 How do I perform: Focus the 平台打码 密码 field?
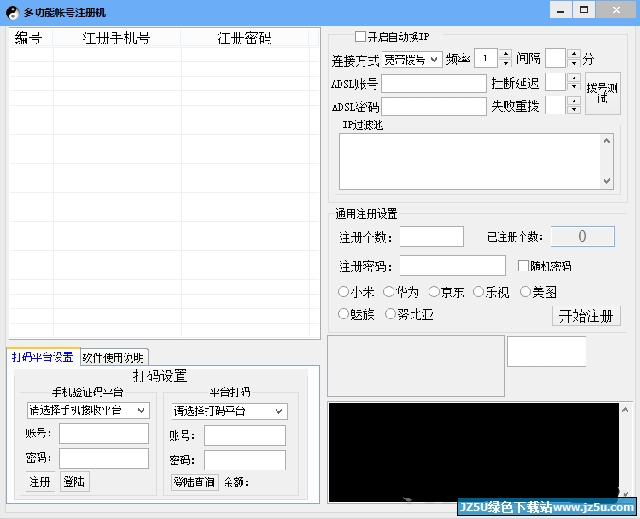pos(245,460)
